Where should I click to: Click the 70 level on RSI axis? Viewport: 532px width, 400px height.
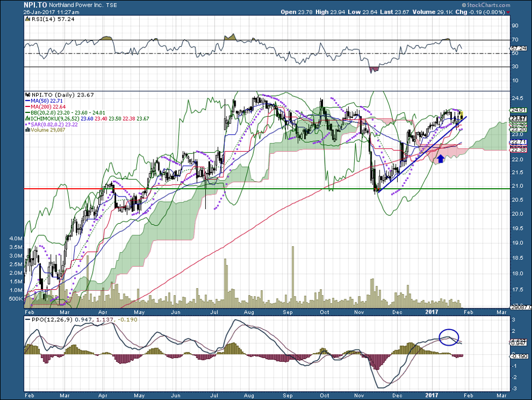coord(515,40)
